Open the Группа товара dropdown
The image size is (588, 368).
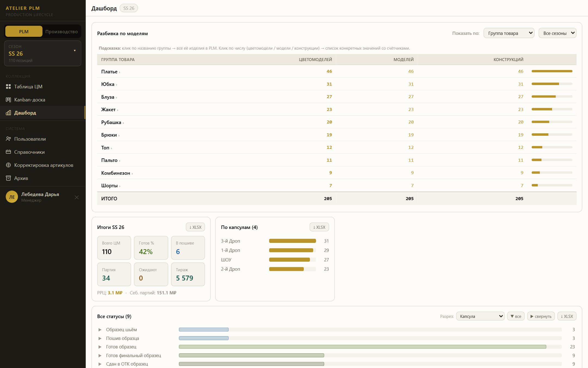tap(509, 33)
